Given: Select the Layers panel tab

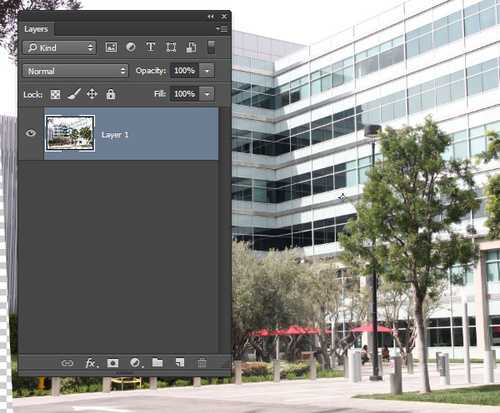Looking at the screenshot, I should [36, 29].
